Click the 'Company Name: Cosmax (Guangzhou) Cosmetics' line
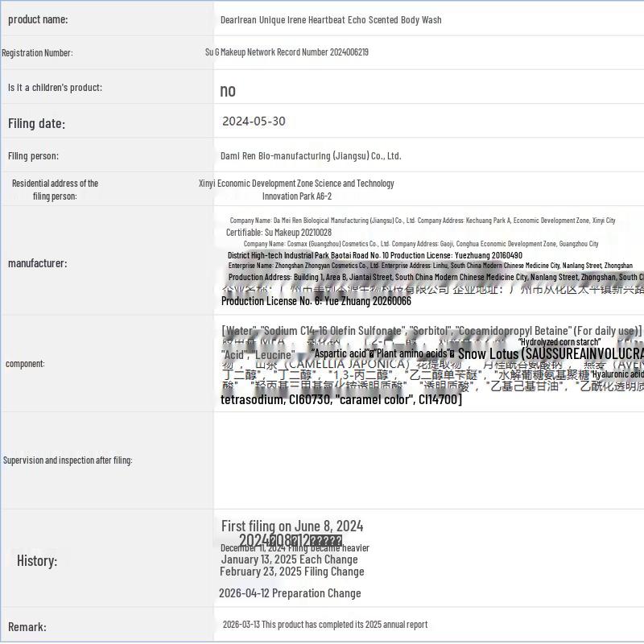644x644 pixels. [421, 244]
